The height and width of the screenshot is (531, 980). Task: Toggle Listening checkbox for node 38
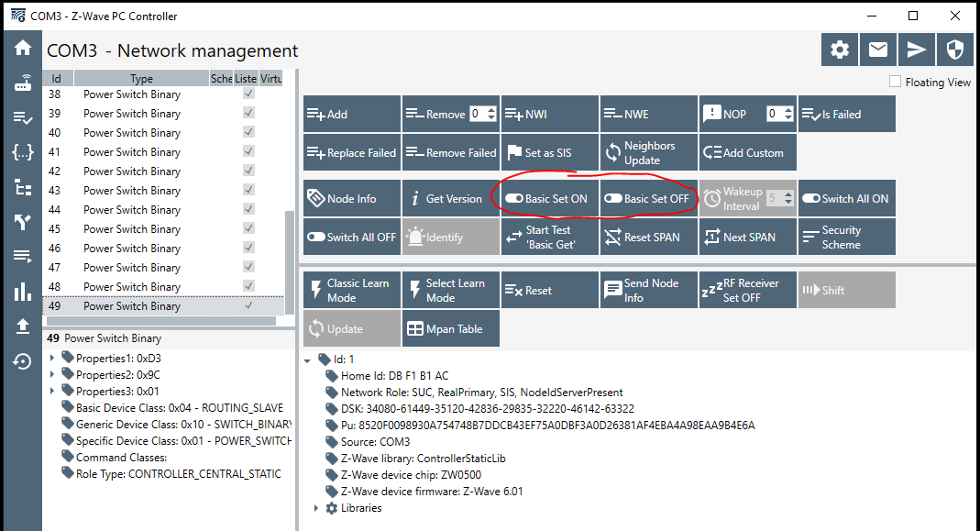[248, 94]
